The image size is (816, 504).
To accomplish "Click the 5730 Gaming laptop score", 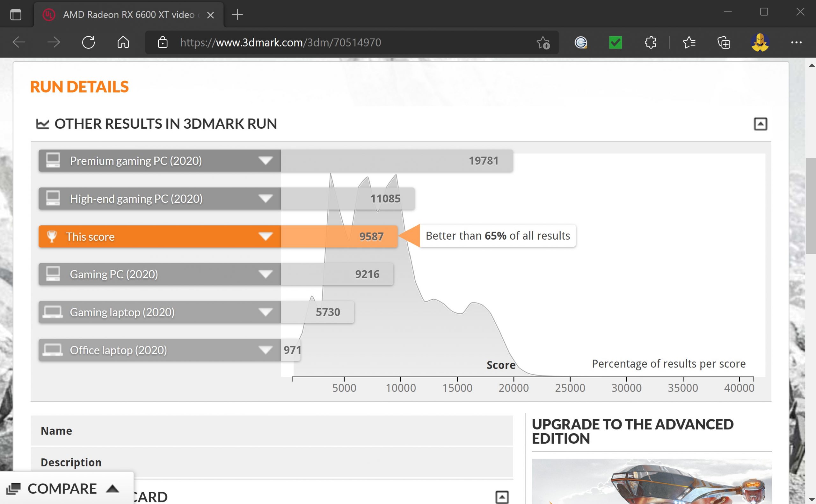I will click(x=328, y=312).
